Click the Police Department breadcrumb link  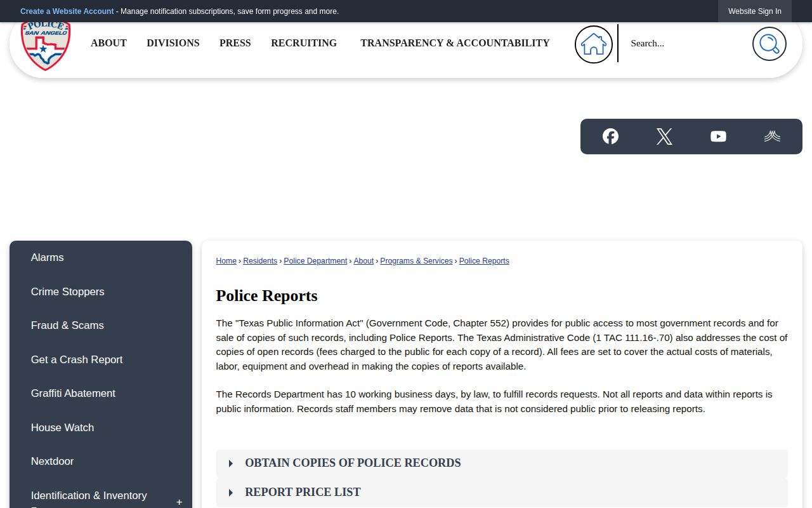[315, 261]
